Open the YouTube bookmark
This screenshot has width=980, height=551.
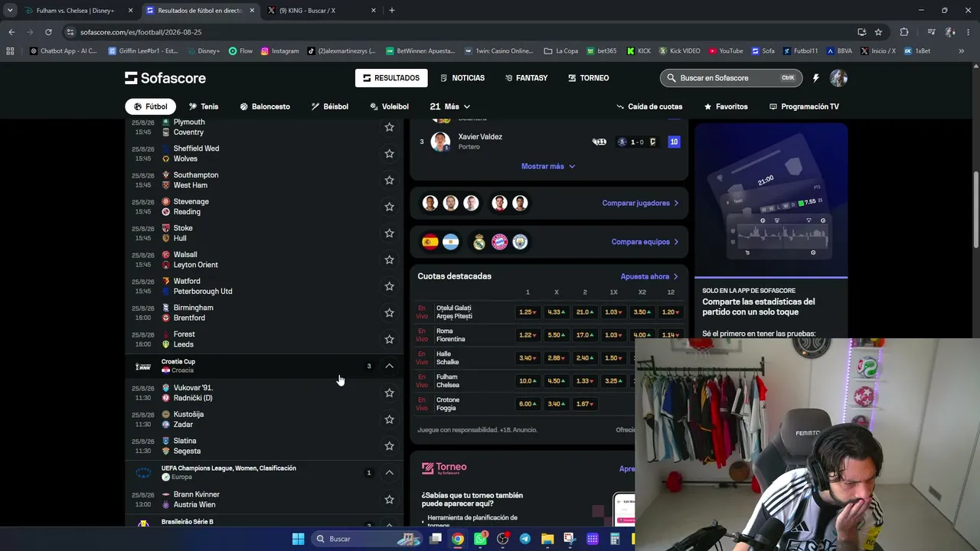point(725,51)
